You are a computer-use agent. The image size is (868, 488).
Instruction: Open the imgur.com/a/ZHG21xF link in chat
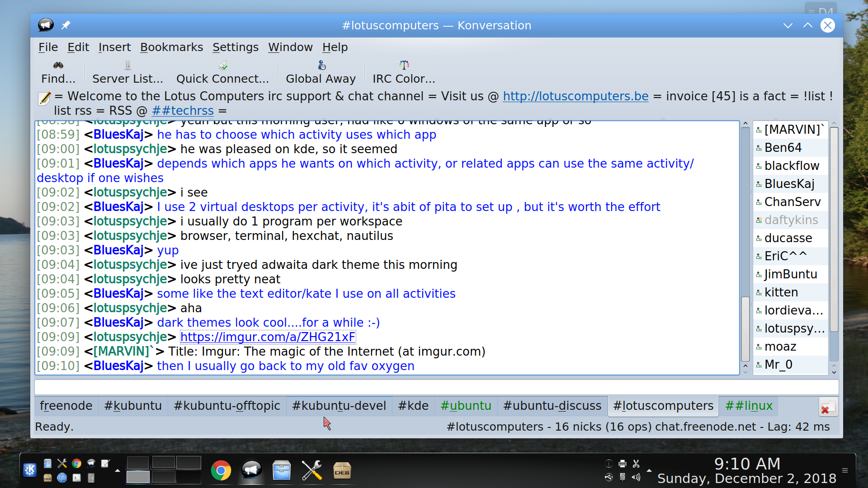click(268, 337)
